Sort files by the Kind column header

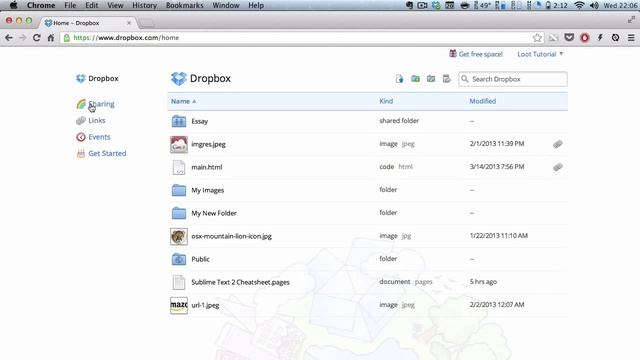386,101
